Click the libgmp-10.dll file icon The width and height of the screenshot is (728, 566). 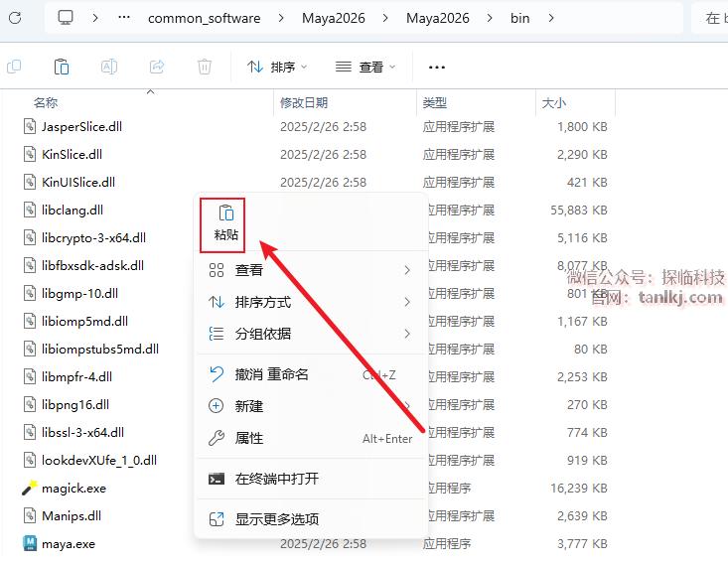[x=30, y=294]
